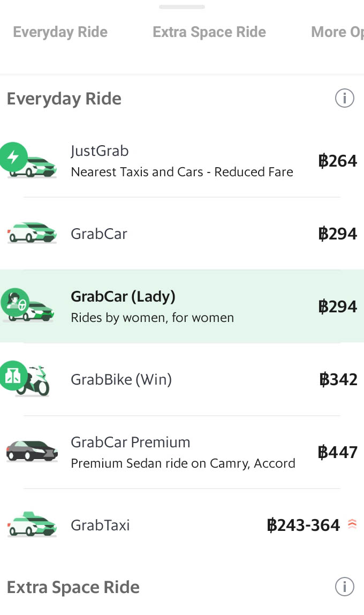Click the Everyday Ride tab label
The width and height of the screenshot is (364, 615).
(60, 32)
